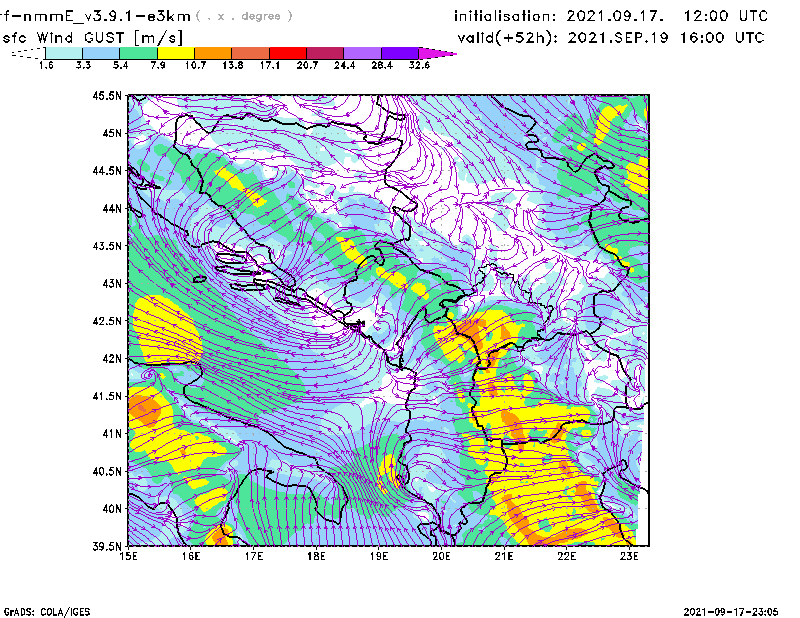Click the legend value 28.4

point(382,65)
